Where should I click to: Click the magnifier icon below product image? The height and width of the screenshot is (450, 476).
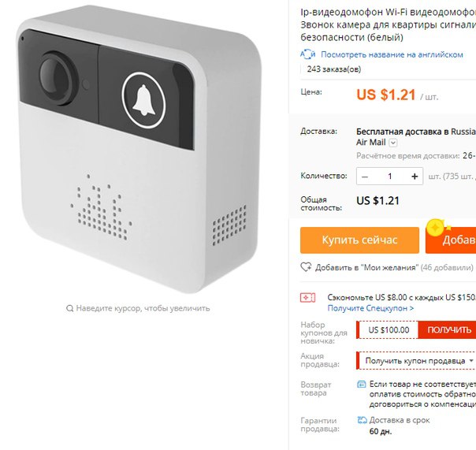coord(69,308)
